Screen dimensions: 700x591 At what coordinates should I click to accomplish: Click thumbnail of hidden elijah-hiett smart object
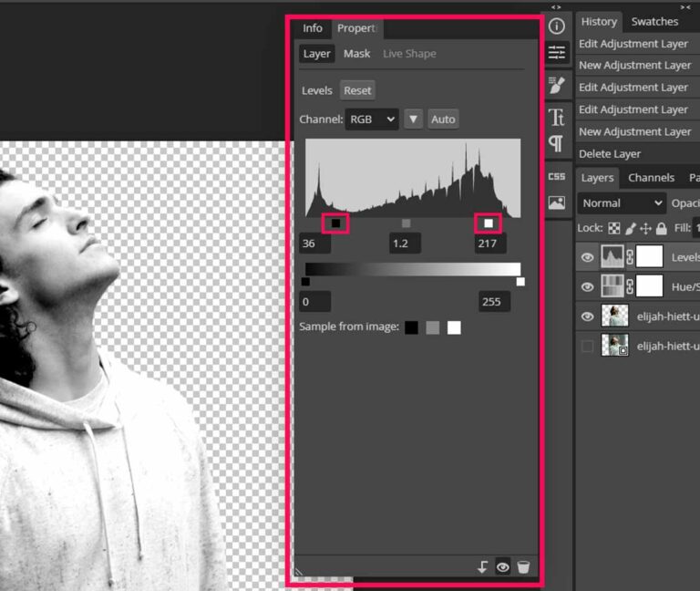coord(614,346)
